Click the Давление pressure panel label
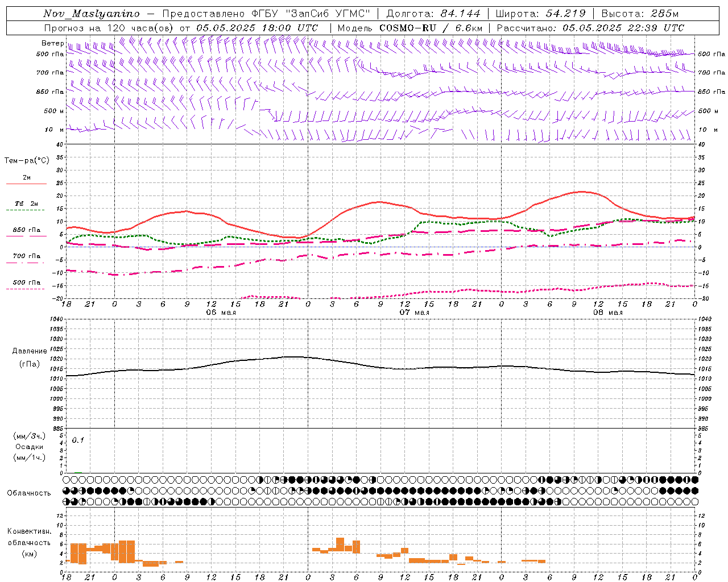This screenshot has height=582, width=728. coord(30,351)
